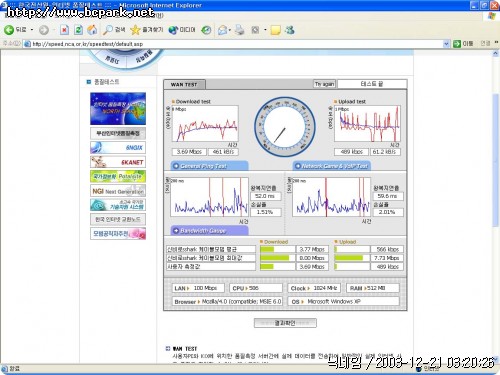Screen dimensions: 500x375
Task: Click the Print icon in toolbar
Action: click(239, 30)
